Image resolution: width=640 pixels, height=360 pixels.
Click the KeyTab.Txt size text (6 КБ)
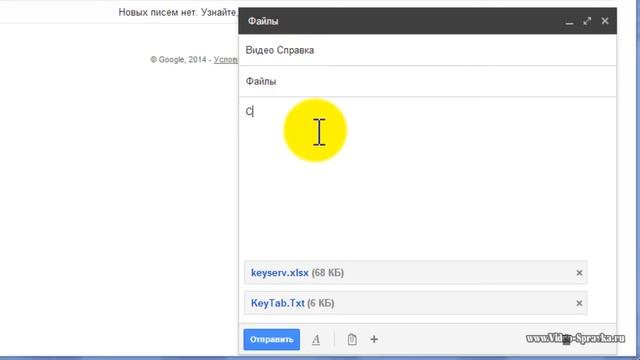point(321,303)
